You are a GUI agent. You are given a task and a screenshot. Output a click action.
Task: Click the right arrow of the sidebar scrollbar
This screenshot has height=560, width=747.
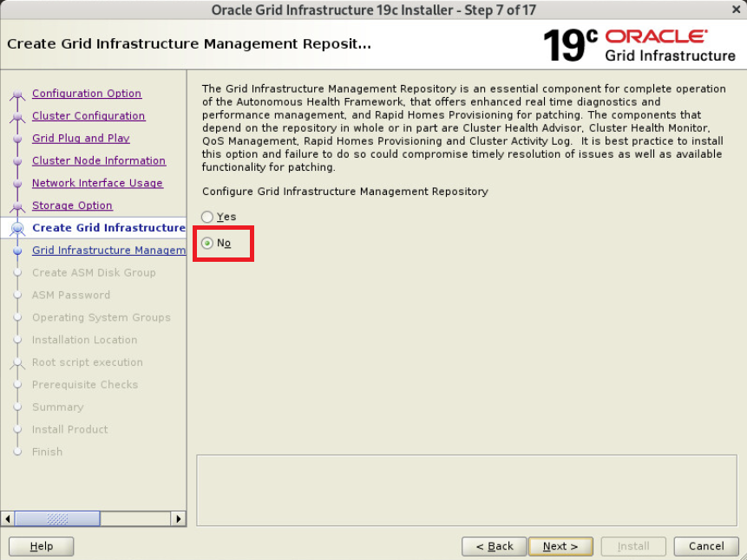pyautogui.click(x=178, y=518)
